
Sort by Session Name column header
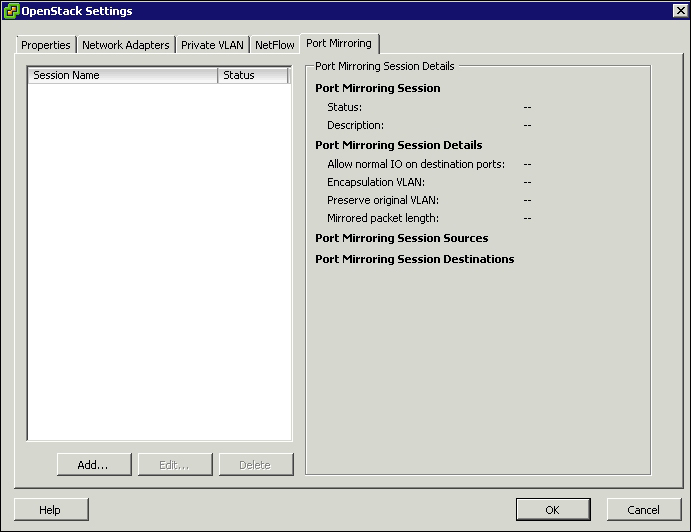tap(123, 75)
